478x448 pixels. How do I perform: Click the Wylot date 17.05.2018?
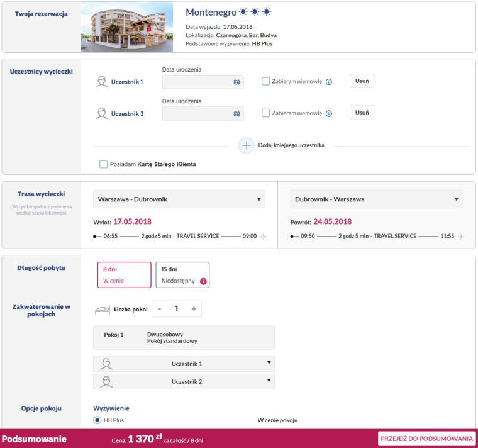coord(132,221)
